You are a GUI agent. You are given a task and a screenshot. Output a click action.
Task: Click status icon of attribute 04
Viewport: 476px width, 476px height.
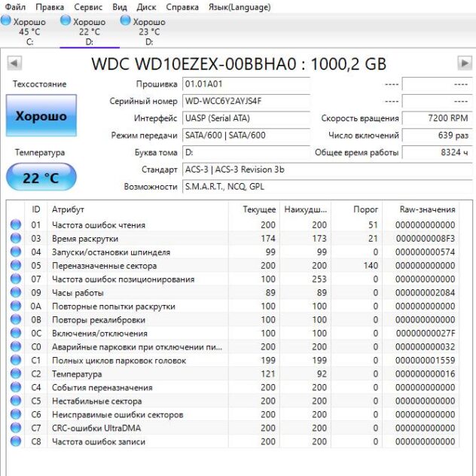point(16,252)
